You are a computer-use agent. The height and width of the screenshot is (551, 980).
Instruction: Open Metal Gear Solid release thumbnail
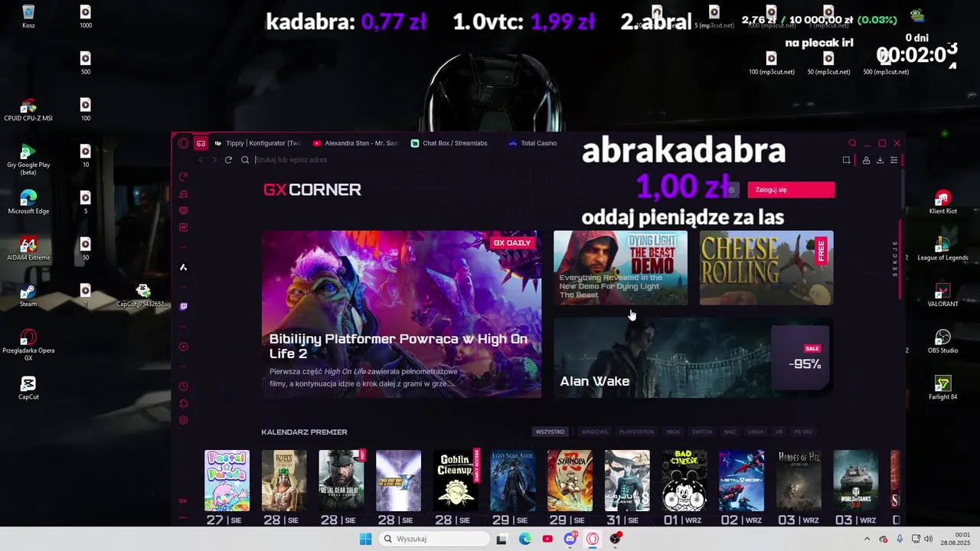click(341, 481)
